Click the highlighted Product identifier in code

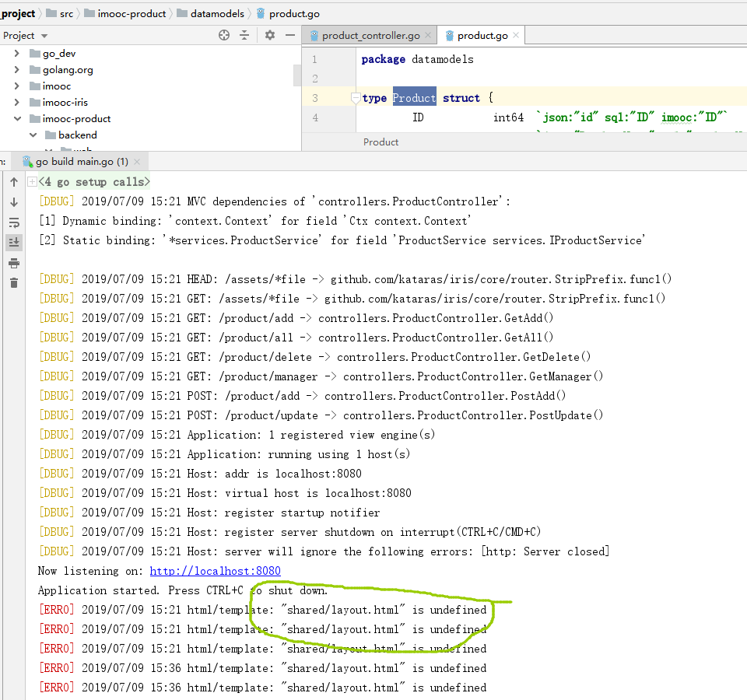(414, 98)
